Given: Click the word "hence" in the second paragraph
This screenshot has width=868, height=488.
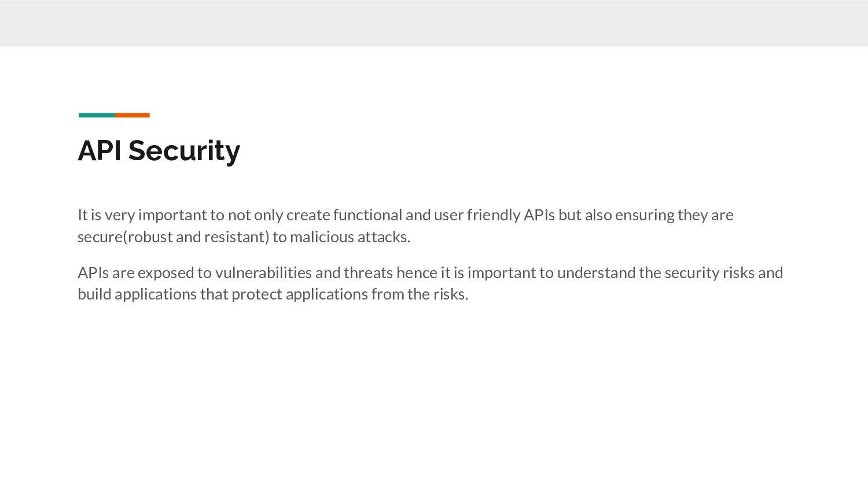Looking at the screenshot, I should click(417, 273).
